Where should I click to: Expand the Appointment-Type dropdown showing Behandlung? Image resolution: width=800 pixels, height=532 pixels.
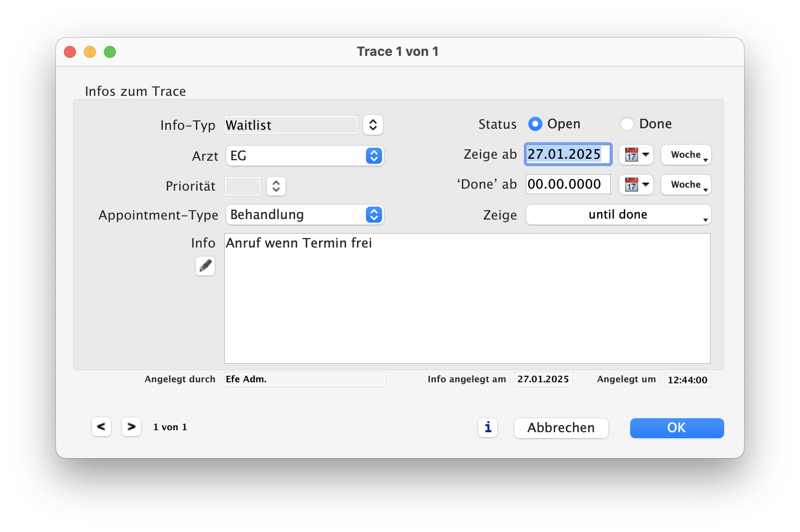point(304,215)
